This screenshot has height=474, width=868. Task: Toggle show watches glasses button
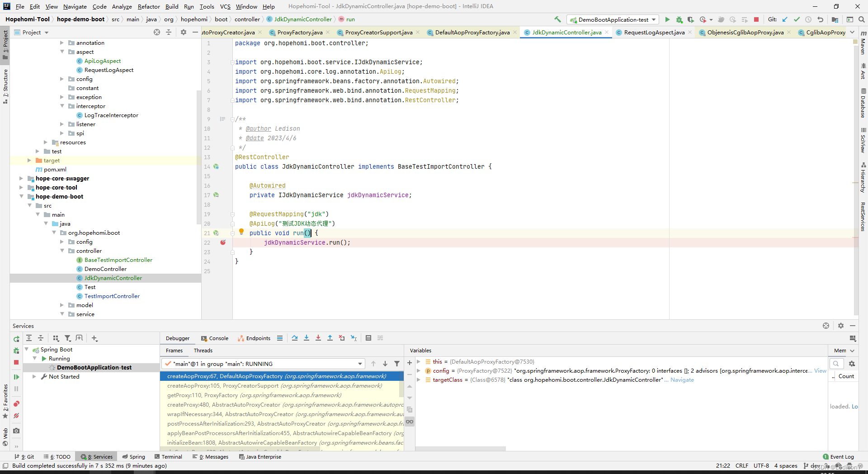[410, 422]
